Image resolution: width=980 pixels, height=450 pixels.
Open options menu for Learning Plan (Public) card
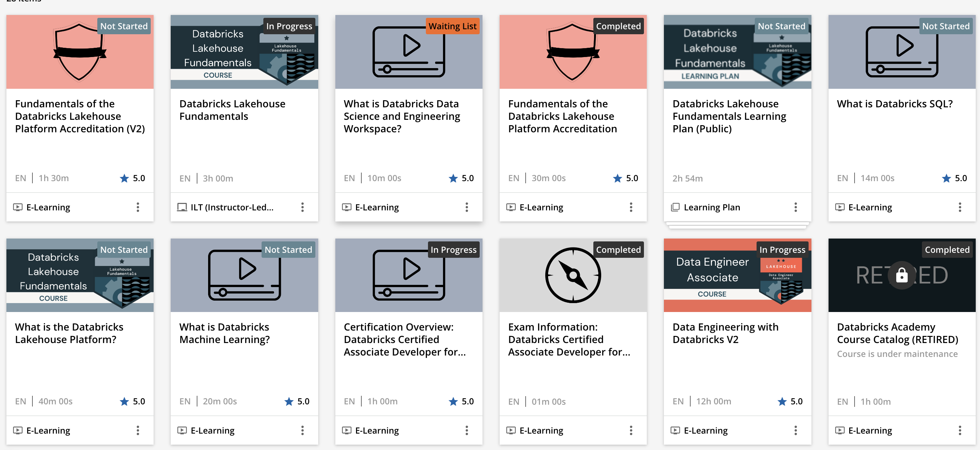(795, 207)
